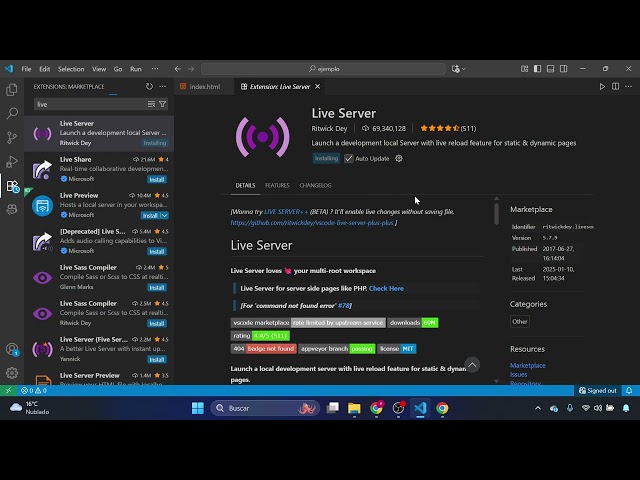Go back with the navigation arrow
Viewport: 640px width, 480px height.
[178, 69]
